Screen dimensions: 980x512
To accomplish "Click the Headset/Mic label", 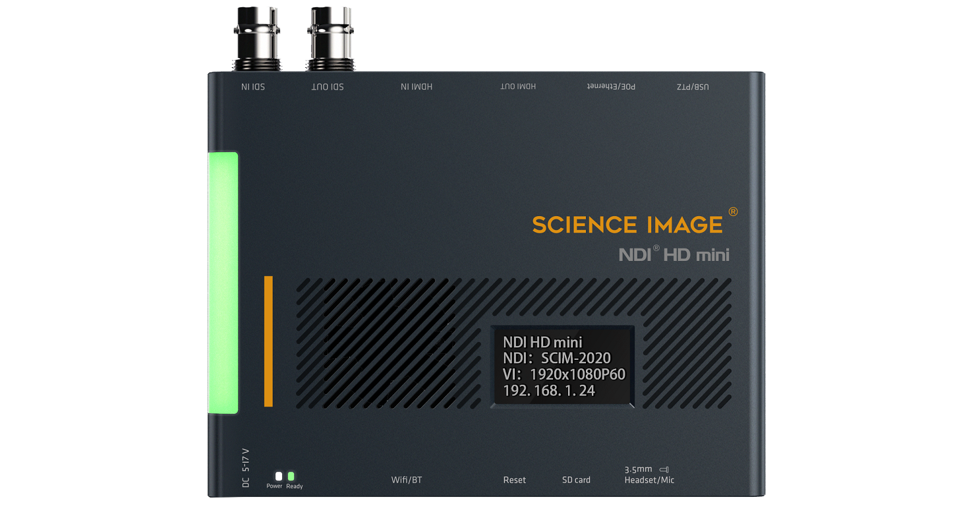I will [x=649, y=480].
